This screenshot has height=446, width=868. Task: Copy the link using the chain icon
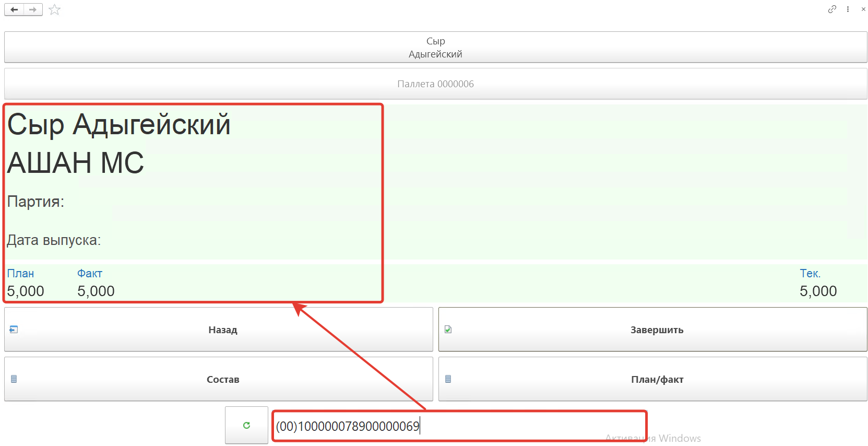point(832,9)
